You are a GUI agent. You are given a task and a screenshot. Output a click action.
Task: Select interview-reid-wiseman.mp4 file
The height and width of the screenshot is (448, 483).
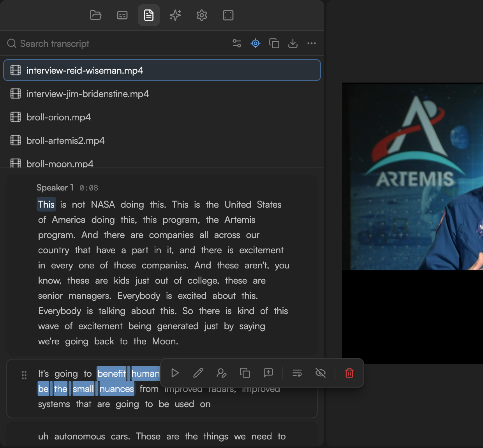tap(162, 70)
